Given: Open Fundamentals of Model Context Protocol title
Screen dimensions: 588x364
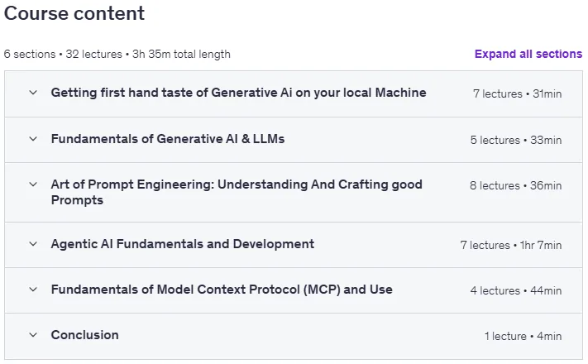Looking at the screenshot, I should (x=222, y=290).
